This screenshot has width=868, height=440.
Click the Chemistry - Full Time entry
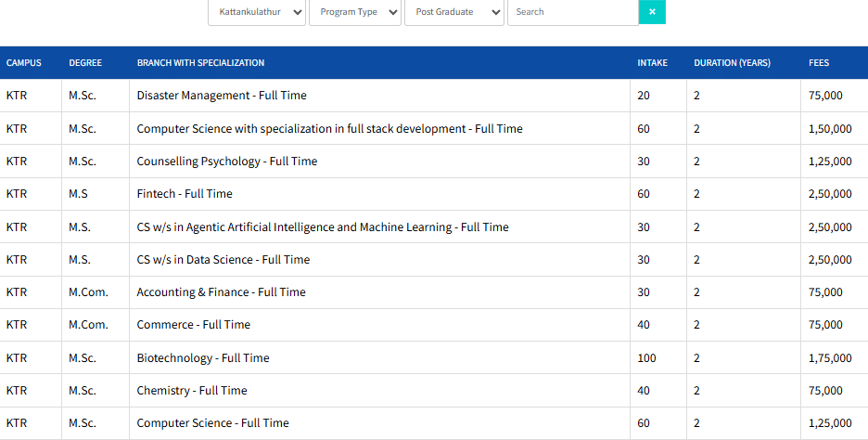(x=191, y=391)
